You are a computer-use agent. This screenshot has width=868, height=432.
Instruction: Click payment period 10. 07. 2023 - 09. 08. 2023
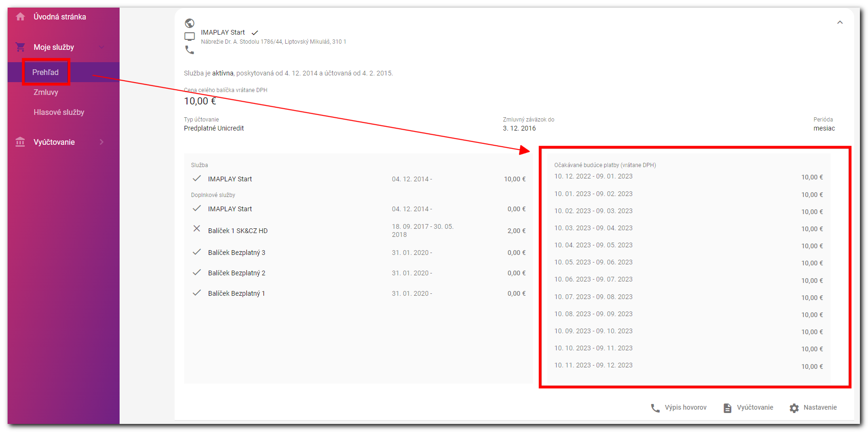coord(593,297)
